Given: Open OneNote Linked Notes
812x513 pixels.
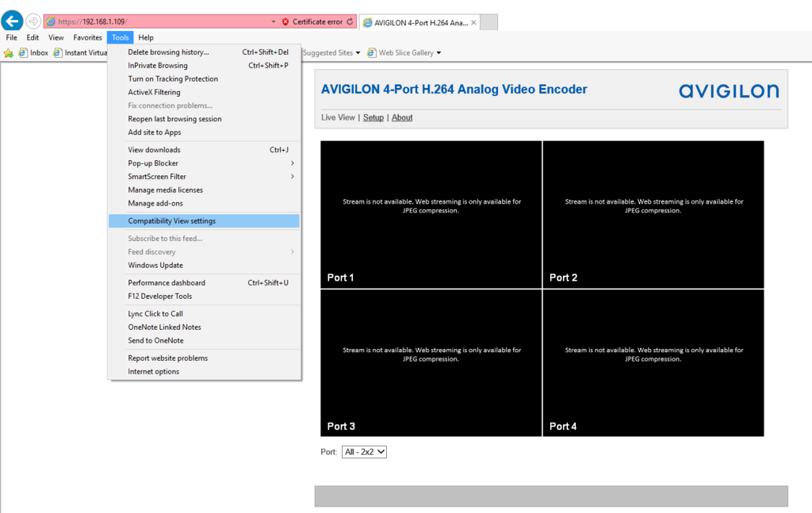Looking at the screenshot, I should click(204, 327).
